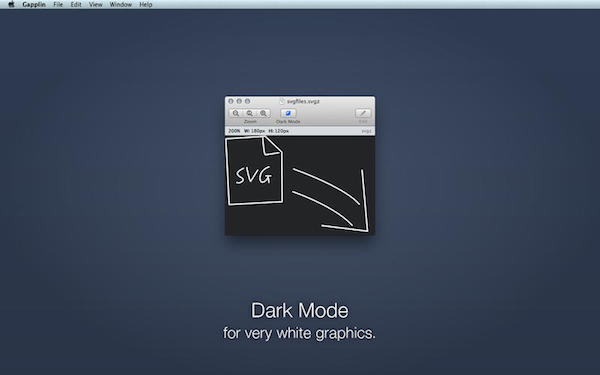Open the View menu
This screenshot has height=375, width=600.
click(96, 5)
